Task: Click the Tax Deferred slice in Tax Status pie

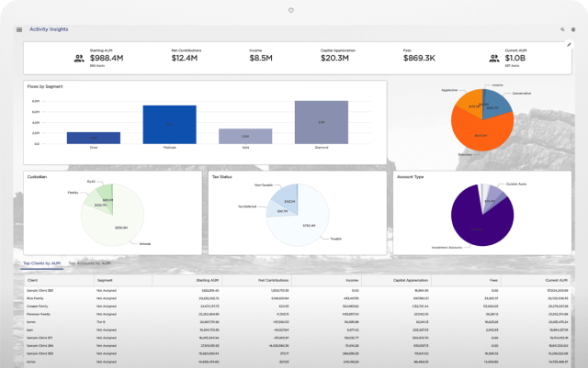Action: point(278,210)
